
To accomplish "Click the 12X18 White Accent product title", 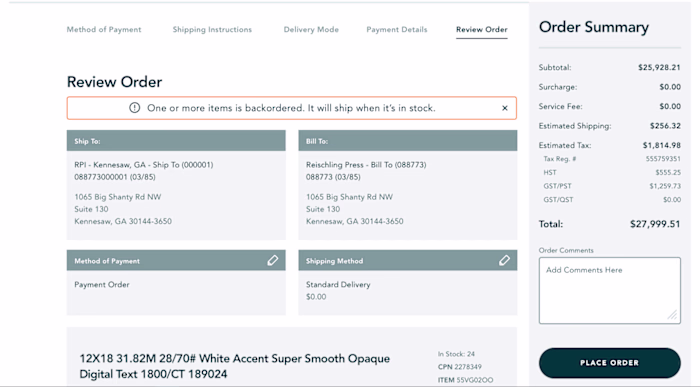I will tap(234, 366).
